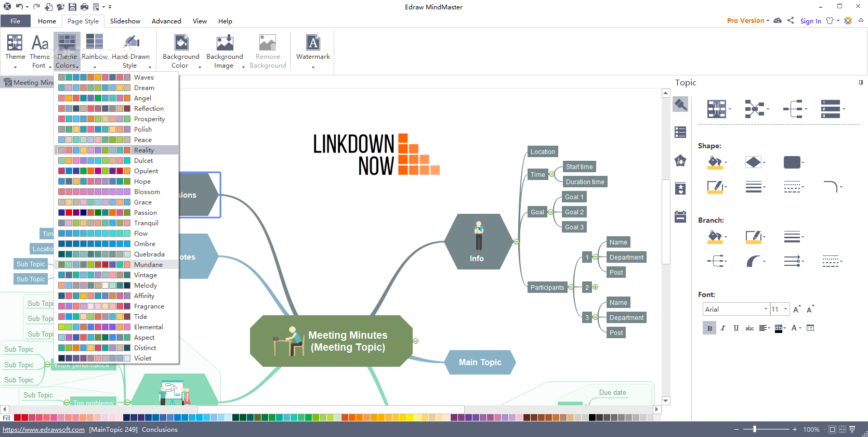This screenshot has height=437, width=868.
Task: Toggle Italic formatting
Action: [x=723, y=328]
